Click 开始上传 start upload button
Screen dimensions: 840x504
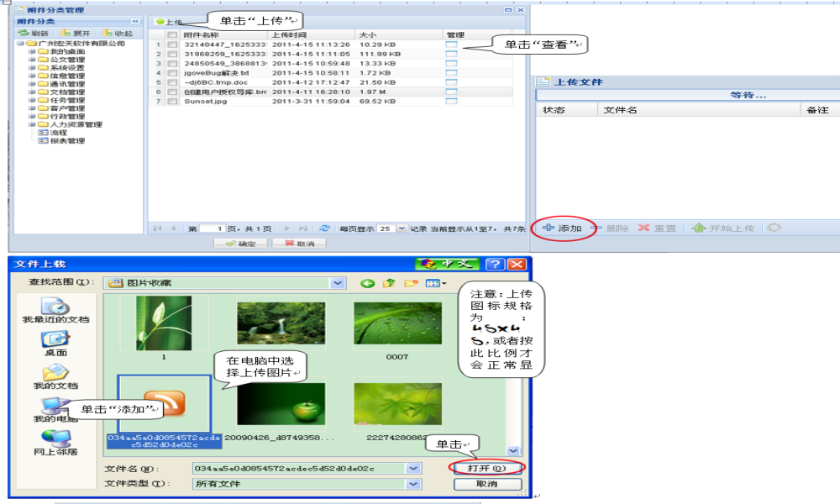coord(723,228)
